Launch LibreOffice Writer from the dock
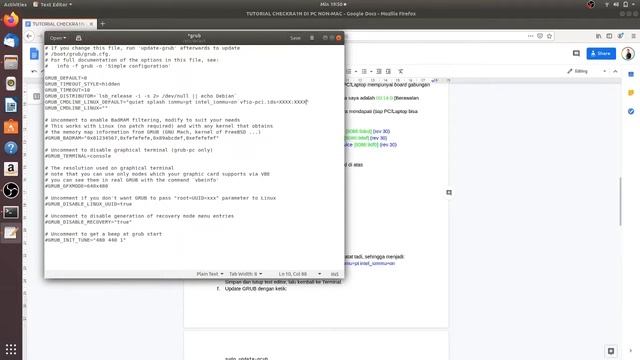Screen dimensions: 640x360 coord(11,105)
